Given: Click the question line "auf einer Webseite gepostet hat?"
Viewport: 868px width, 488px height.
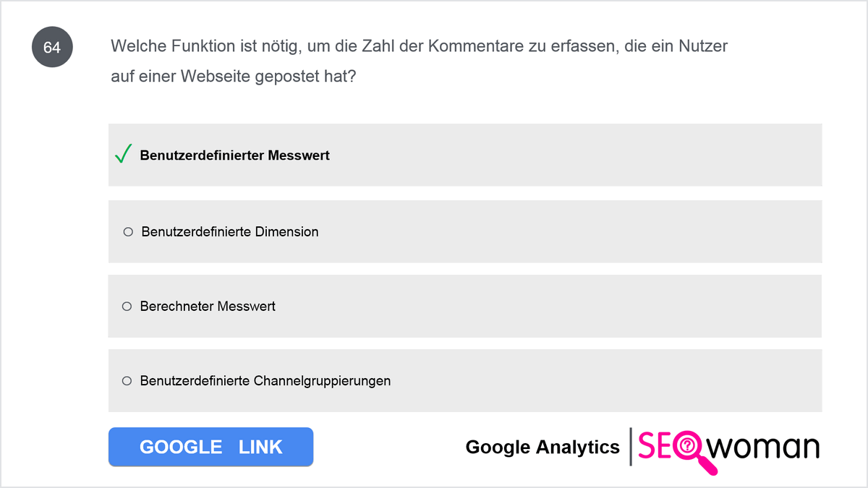Looking at the screenshot, I should (233, 77).
